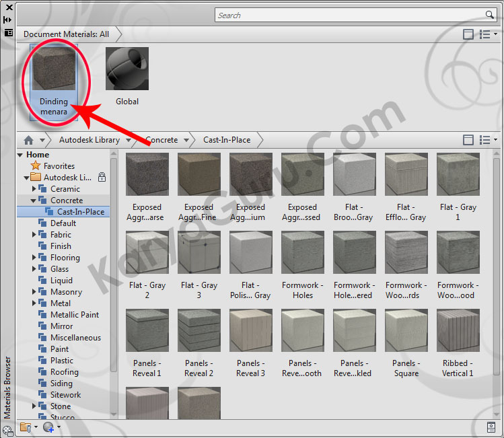Screen dimensions: 504x438
Task: Click the Favorites star icon in the tree
Action: pos(36,166)
